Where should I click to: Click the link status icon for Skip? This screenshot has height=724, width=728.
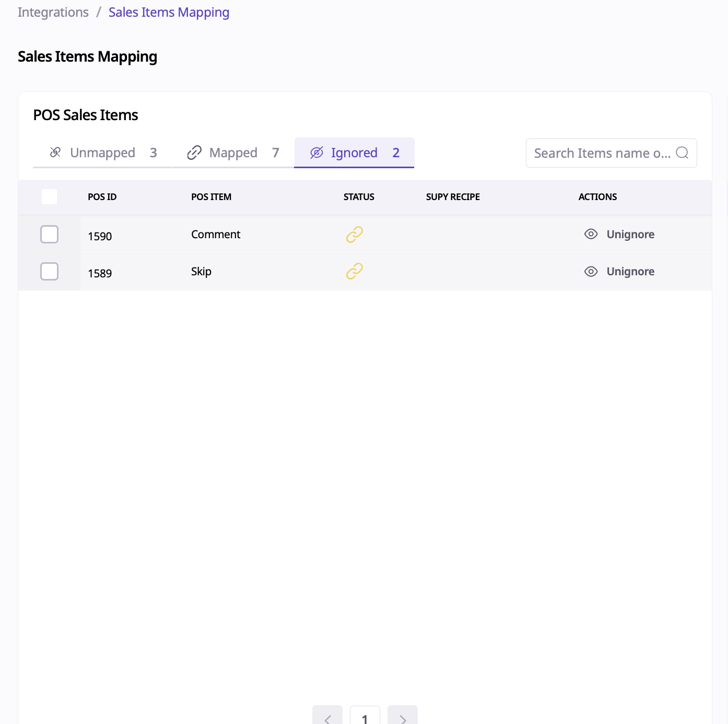coord(355,271)
